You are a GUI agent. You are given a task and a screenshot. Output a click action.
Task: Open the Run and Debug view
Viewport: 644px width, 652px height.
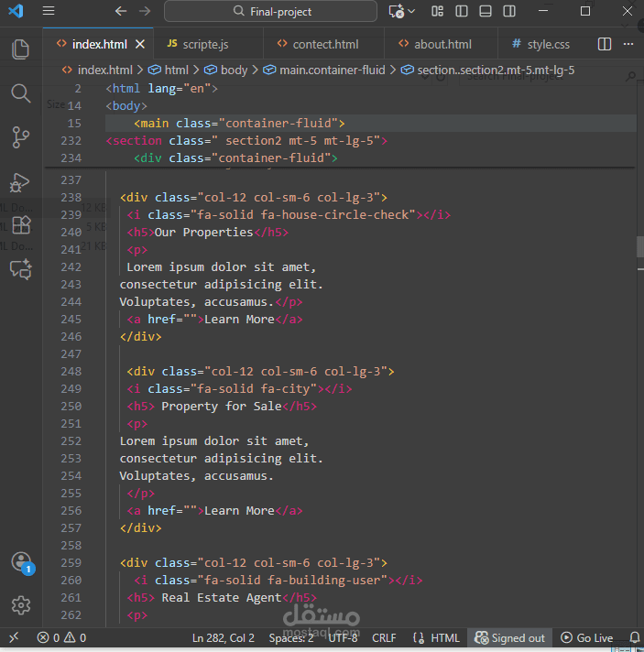coord(20,182)
